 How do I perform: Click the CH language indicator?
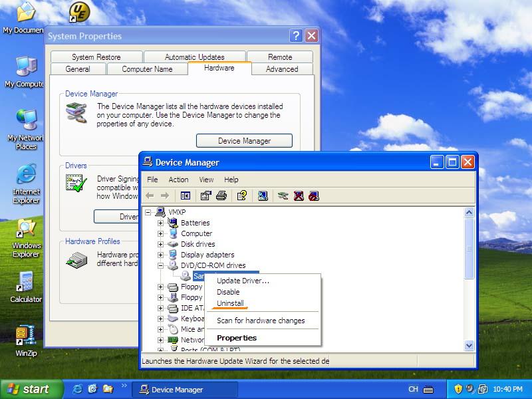pyautogui.click(x=413, y=389)
